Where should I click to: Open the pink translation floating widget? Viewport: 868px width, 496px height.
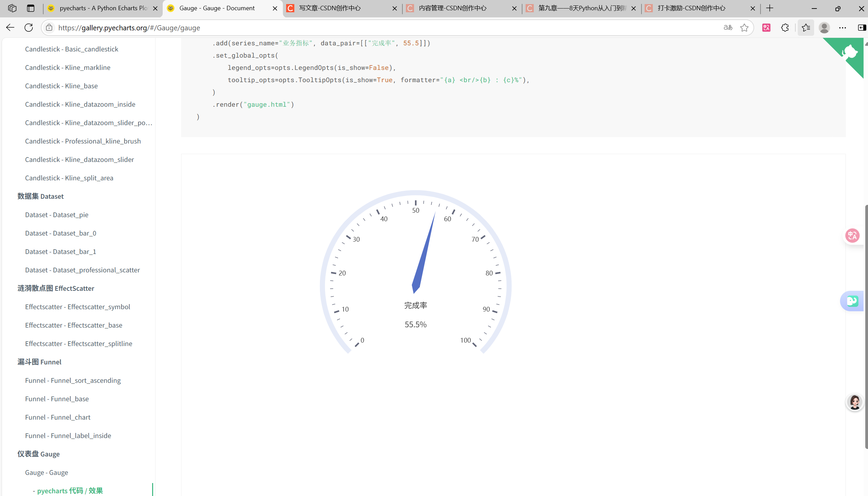[x=852, y=236]
